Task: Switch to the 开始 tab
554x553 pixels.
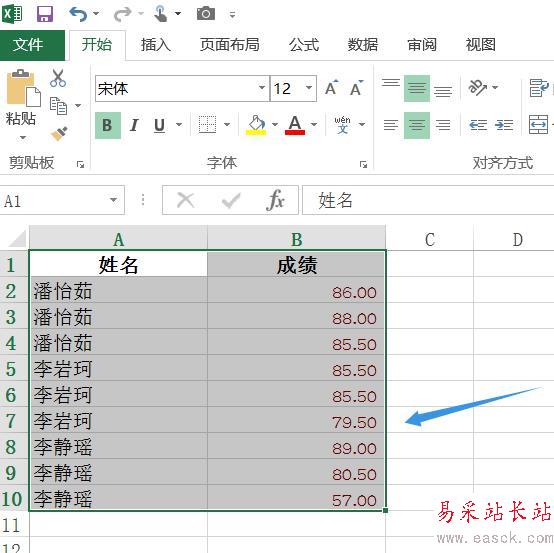Action: pos(97,45)
